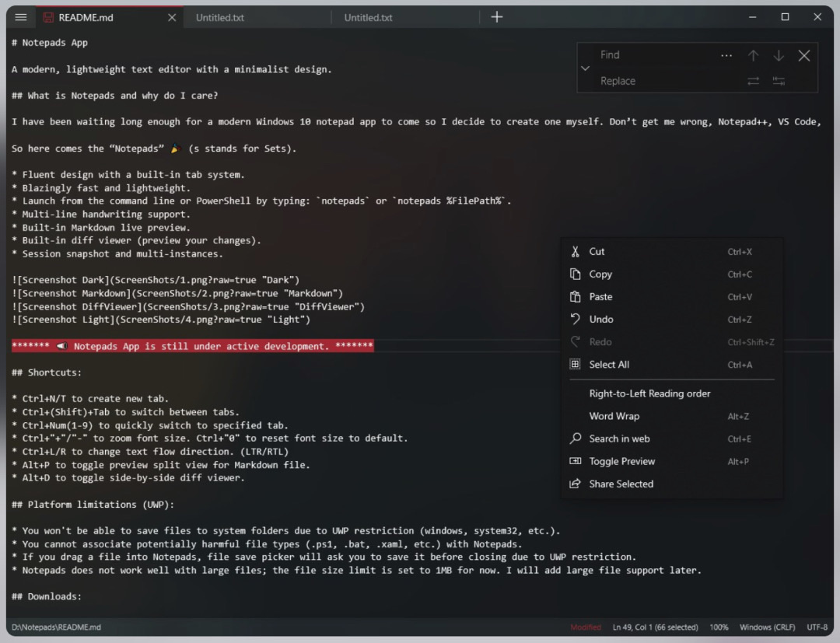Close the README.md tab

pyautogui.click(x=172, y=17)
